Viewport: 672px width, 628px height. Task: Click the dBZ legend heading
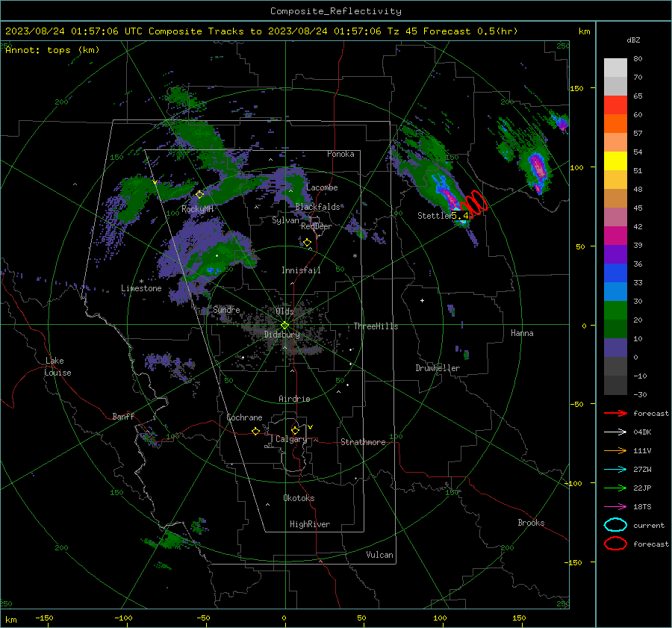[633, 40]
